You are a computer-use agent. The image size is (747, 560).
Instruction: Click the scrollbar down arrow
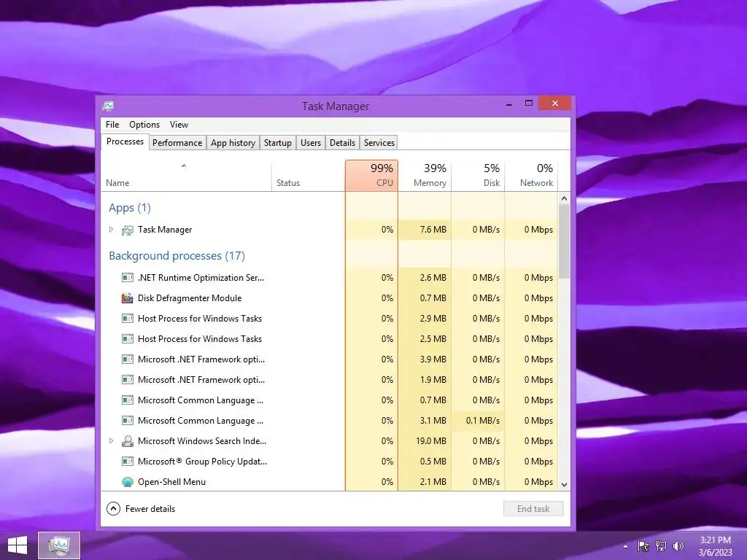(564, 485)
